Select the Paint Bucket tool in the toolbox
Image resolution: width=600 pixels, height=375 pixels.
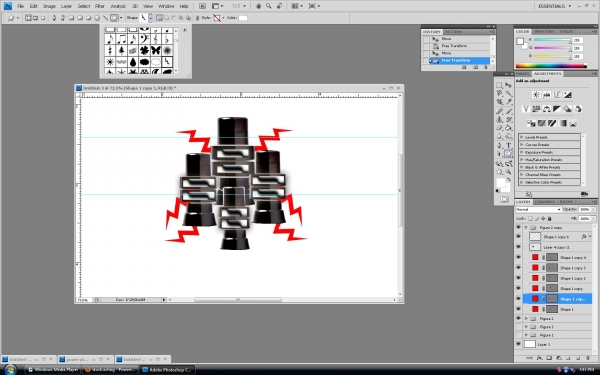click(509, 128)
